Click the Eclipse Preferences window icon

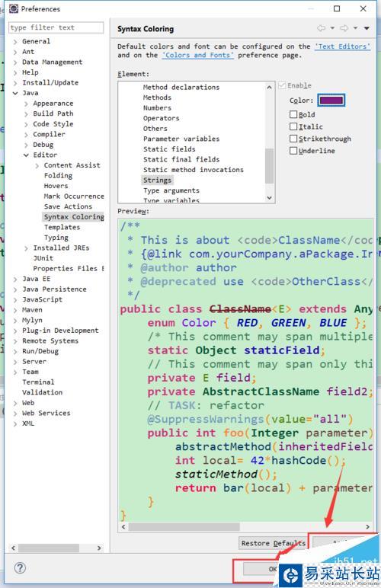click(14, 8)
